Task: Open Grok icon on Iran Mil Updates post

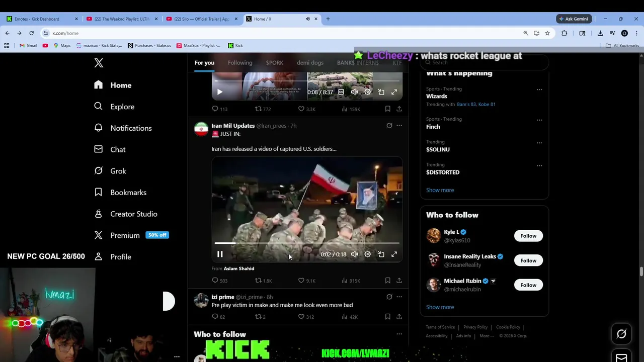Action: tap(389, 126)
